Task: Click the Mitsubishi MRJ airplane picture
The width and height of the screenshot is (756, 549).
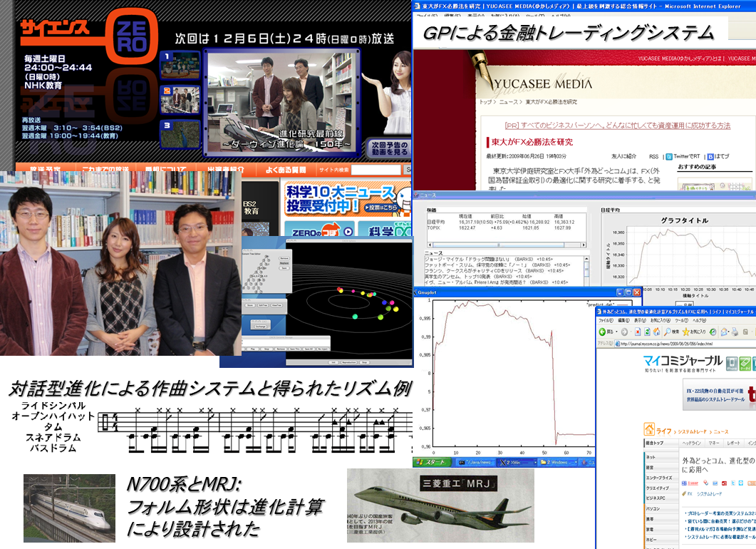Action: [x=440, y=506]
